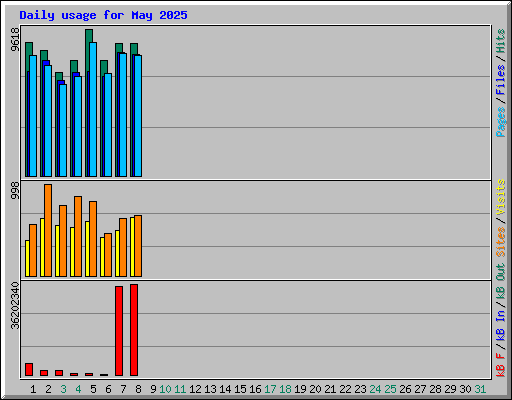The image size is (512, 400).
Task: Click the day 3 cyan pages bar
Action: click(63, 130)
